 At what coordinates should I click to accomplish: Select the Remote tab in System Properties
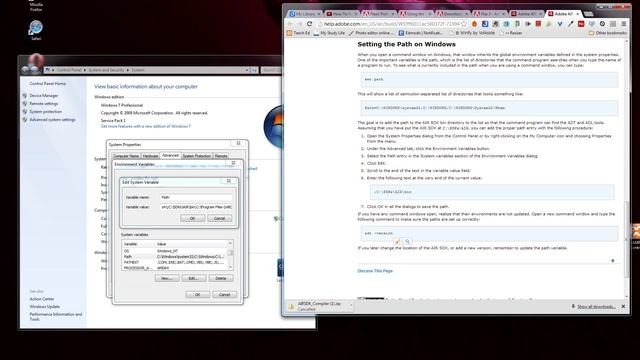pyautogui.click(x=221, y=156)
